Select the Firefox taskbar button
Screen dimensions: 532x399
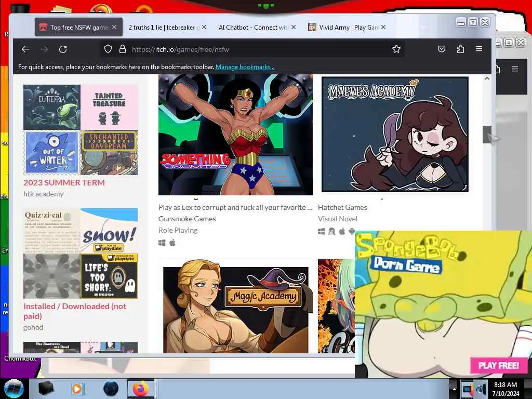[140, 389]
